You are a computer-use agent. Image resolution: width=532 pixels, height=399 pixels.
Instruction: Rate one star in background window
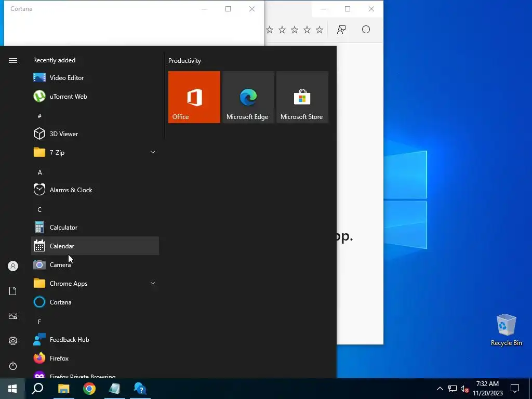pos(270,30)
